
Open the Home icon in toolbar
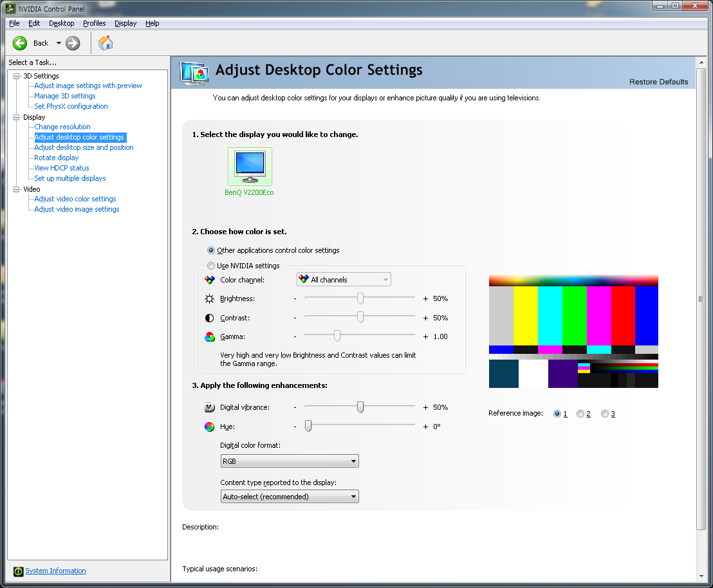106,43
